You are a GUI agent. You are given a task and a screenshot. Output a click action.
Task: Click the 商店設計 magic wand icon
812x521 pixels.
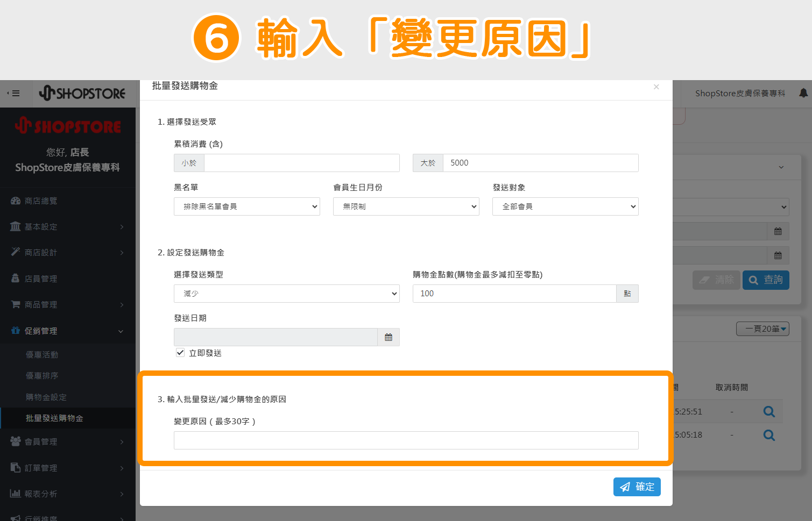pos(16,252)
